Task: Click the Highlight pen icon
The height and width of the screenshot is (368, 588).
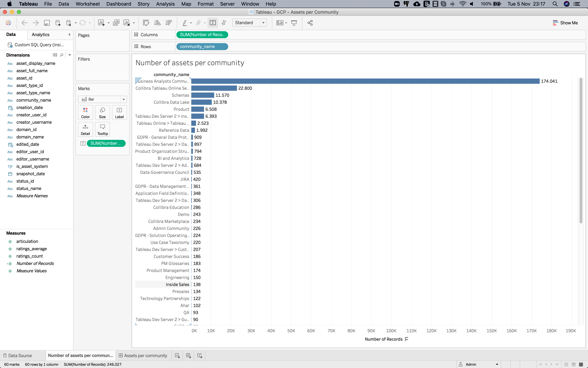Action: (185, 23)
